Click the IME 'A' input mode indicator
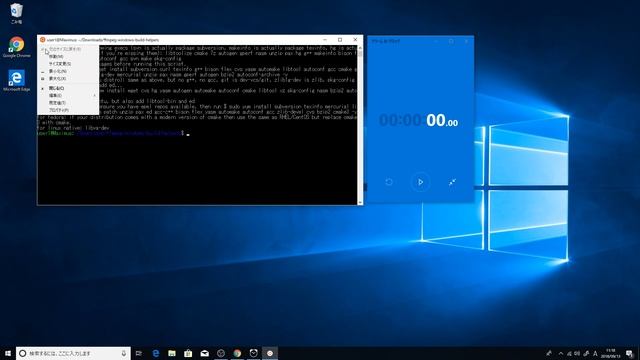The height and width of the screenshot is (360, 640). 595,353
